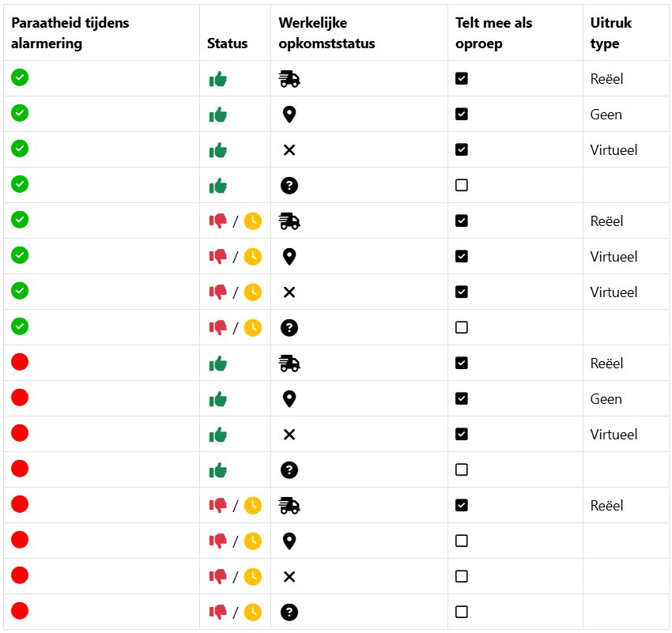Click red thumbs-down in green-check question-mark row
The width and height of the screenshot is (672, 633).
pyautogui.click(x=217, y=327)
